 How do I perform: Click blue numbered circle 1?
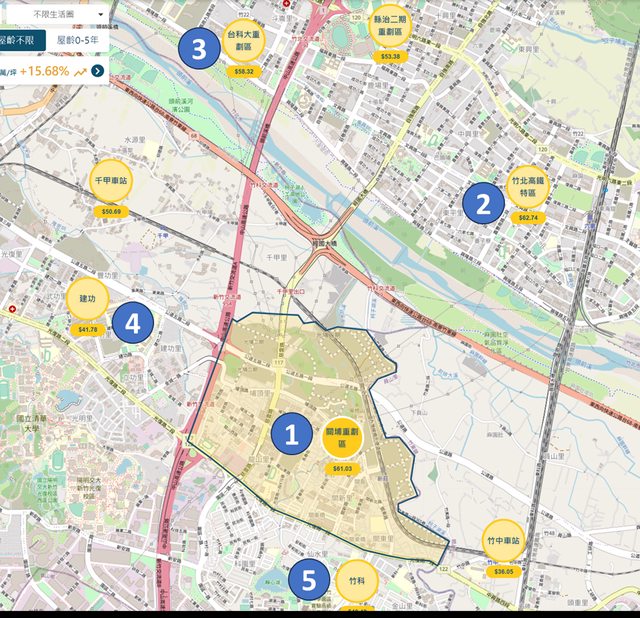pos(292,435)
